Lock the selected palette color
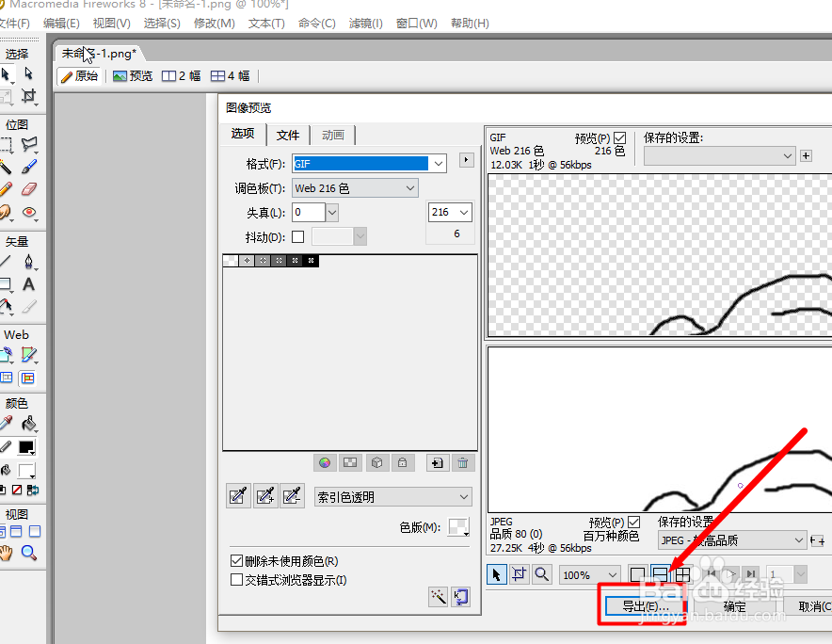The image size is (832, 644). tap(402, 462)
